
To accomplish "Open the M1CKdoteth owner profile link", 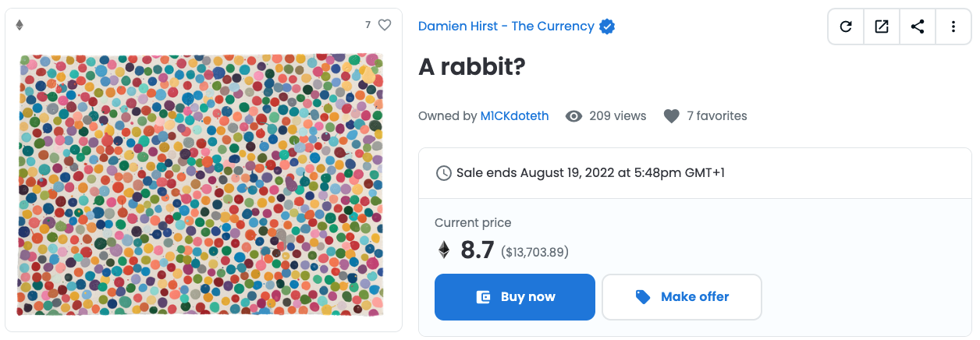I will (514, 116).
